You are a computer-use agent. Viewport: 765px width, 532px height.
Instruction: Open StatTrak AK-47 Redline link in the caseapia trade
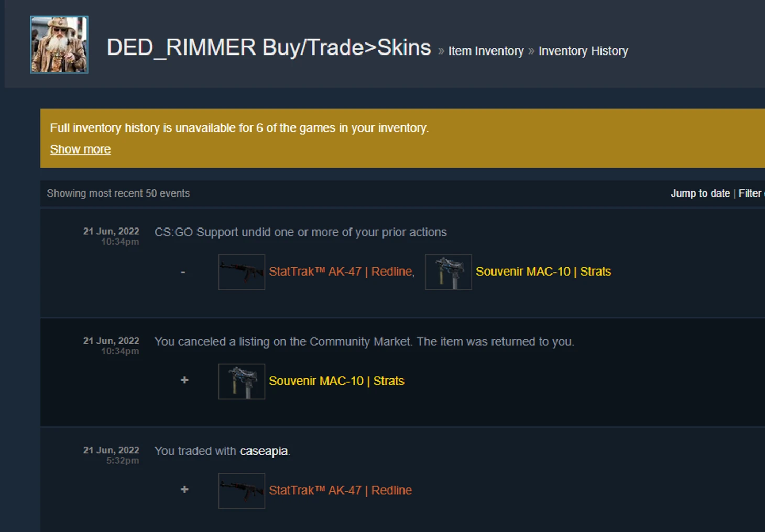point(341,491)
